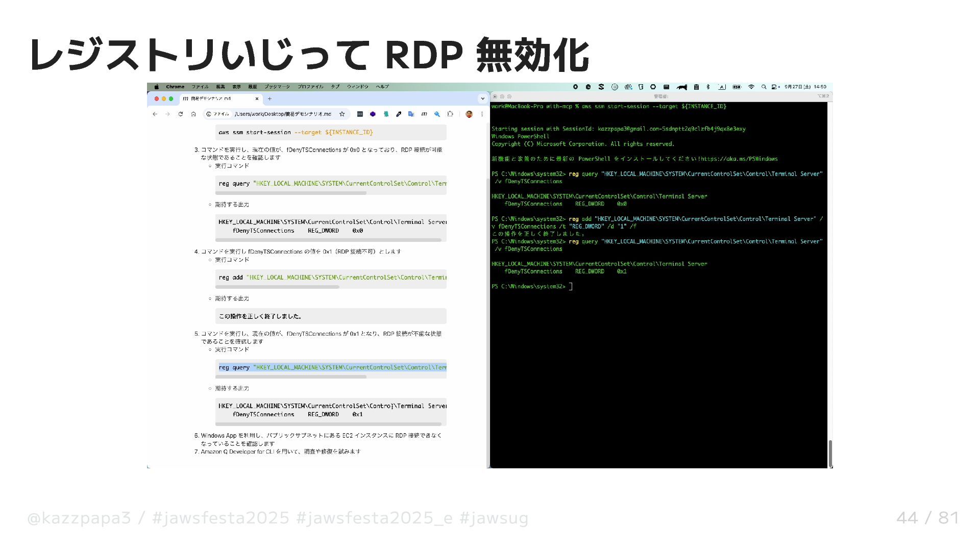980x551 pixels.
Task: Click the Chrome profile avatar
Action: point(469,114)
